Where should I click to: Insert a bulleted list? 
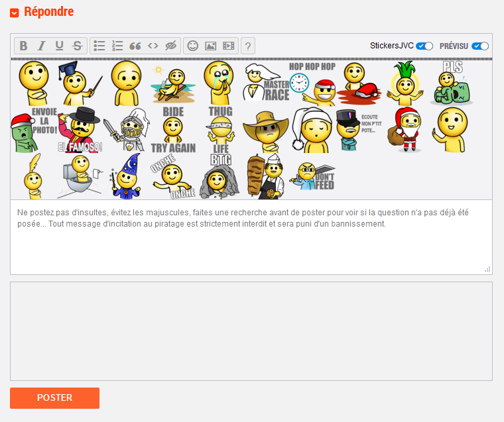99,46
